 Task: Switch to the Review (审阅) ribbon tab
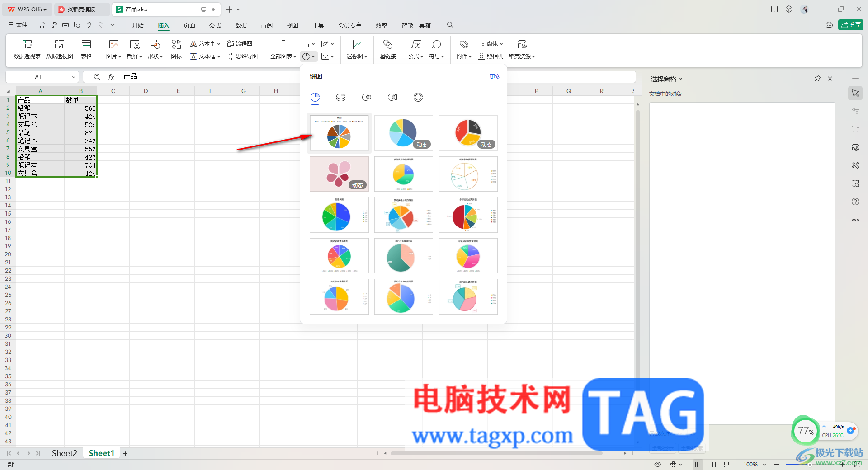[x=267, y=25]
